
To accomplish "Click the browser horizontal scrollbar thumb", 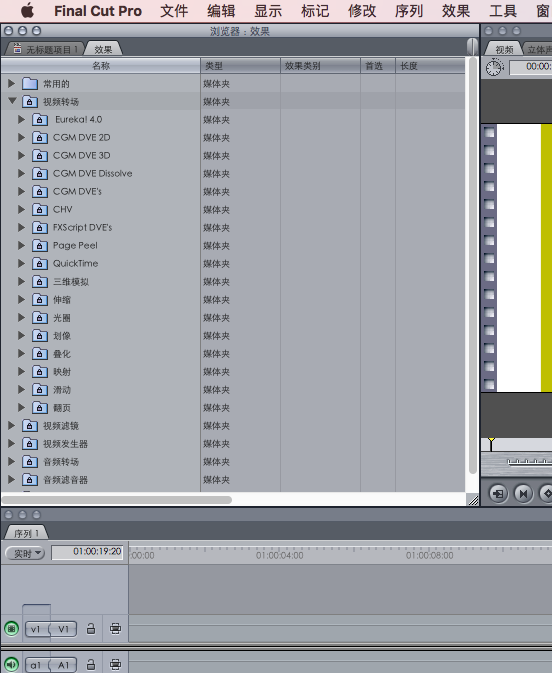I will tap(117, 500).
